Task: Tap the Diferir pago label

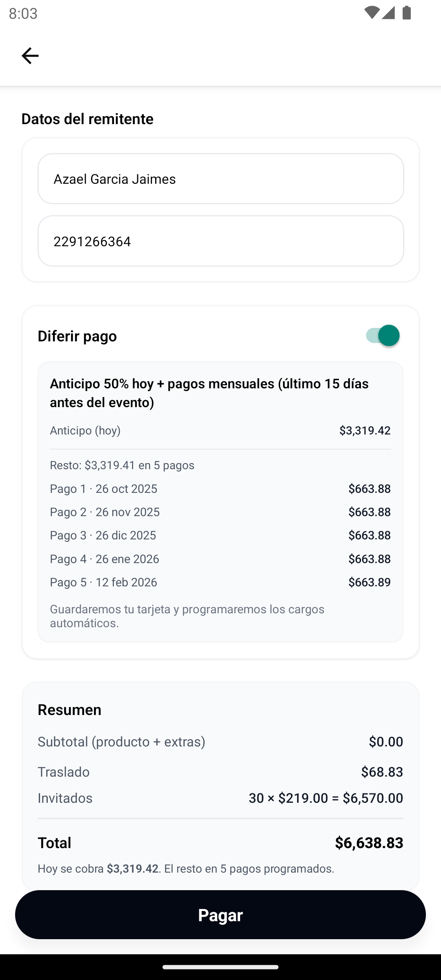Action: click(x=77, y=336)
